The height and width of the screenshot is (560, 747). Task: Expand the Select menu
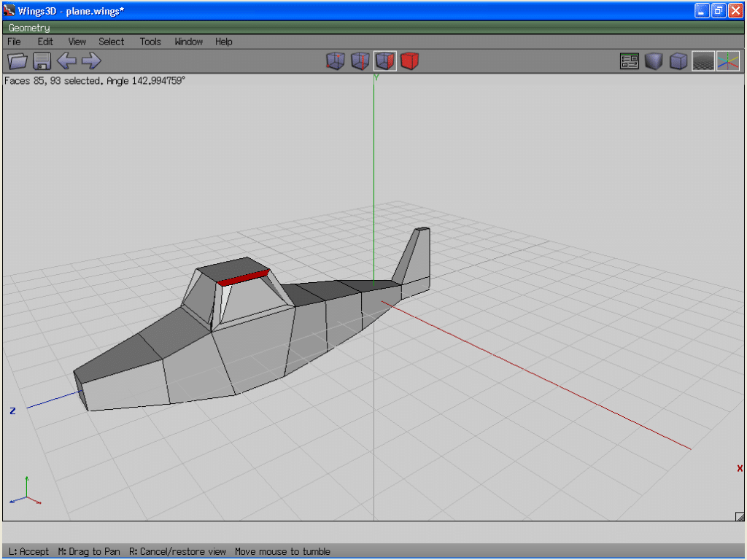112,42
